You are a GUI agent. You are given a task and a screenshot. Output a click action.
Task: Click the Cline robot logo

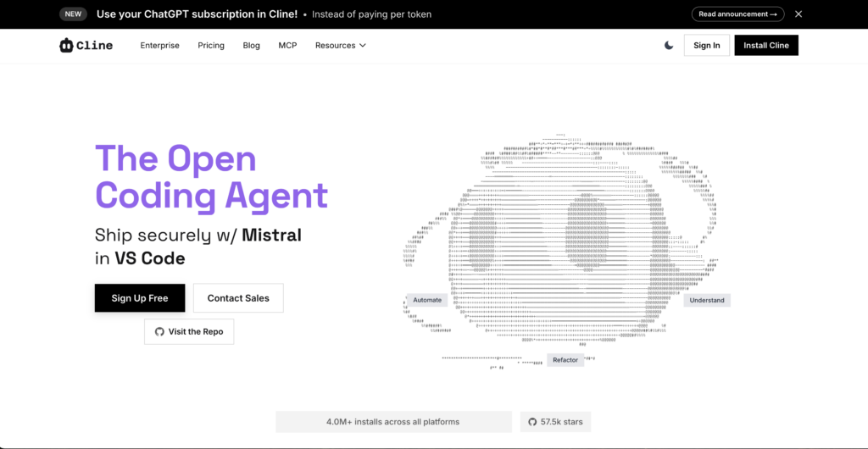(67, 46)
